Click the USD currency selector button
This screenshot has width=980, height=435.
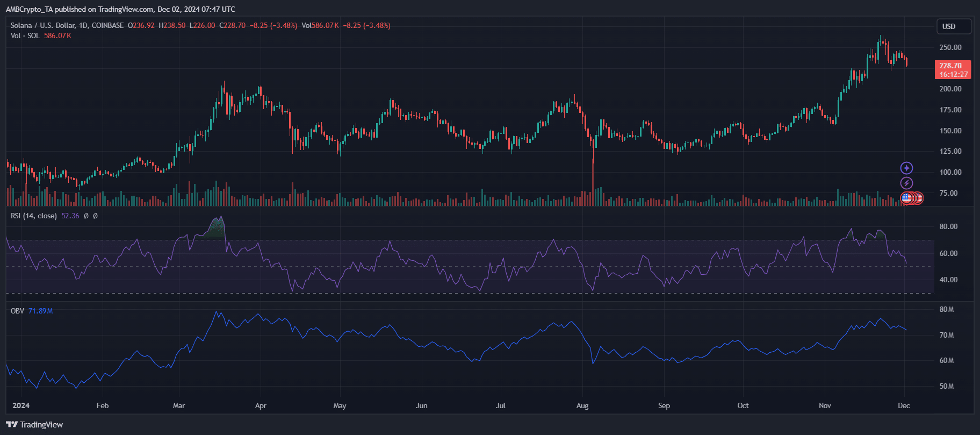(x=954, y=26)
